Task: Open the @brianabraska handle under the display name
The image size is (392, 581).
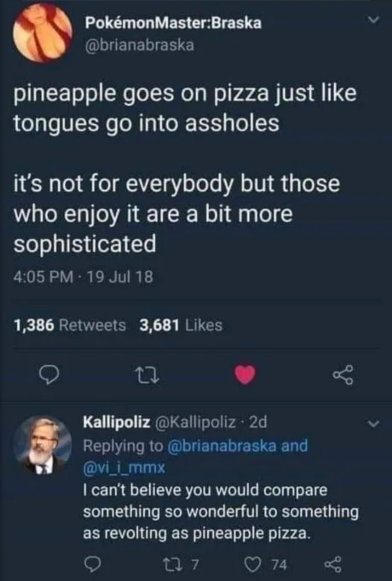Action: pyautogui.click(x=139, y=45)
